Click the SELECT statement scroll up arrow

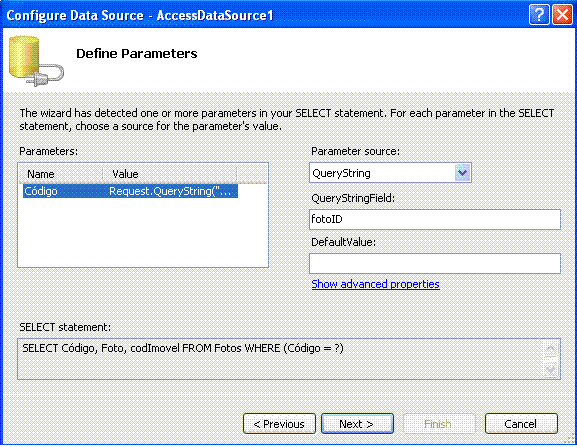(551, 349)
